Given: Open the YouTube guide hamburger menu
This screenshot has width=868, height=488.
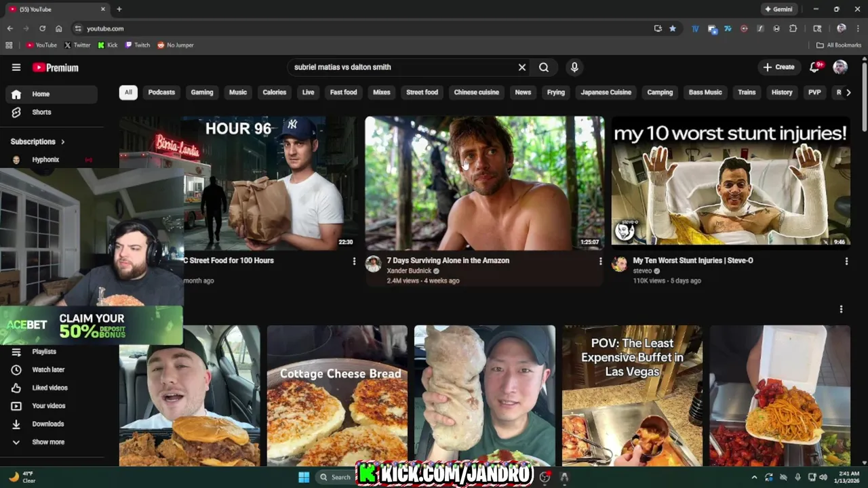Looking at the screenshot, I should 16,67.
